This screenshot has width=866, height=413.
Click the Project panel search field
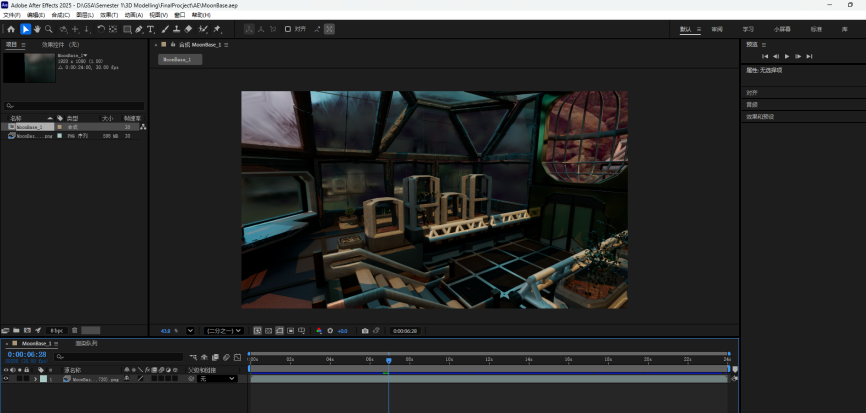coord(74,105)
